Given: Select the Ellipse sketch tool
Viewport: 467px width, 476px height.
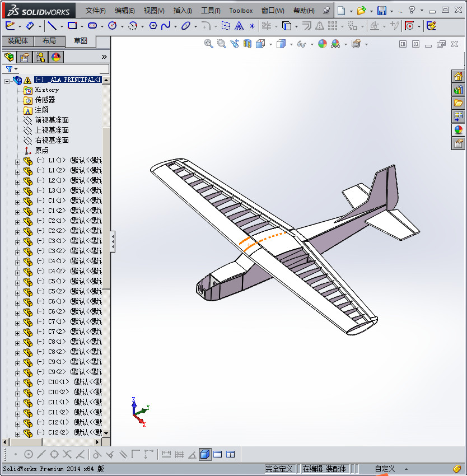Looking at the screenshot, I should [x=185, y=26].
